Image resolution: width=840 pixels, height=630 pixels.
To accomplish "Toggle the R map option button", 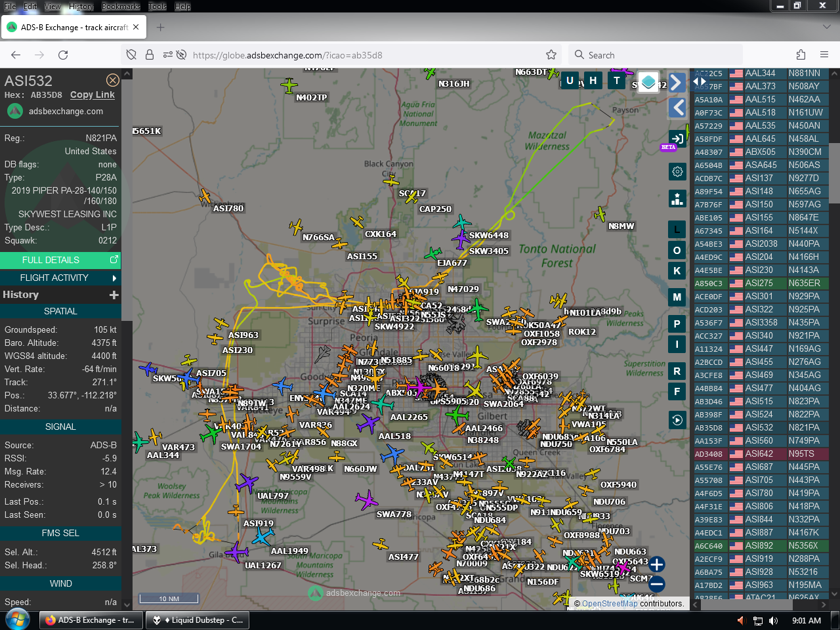I will coord(677,371).
